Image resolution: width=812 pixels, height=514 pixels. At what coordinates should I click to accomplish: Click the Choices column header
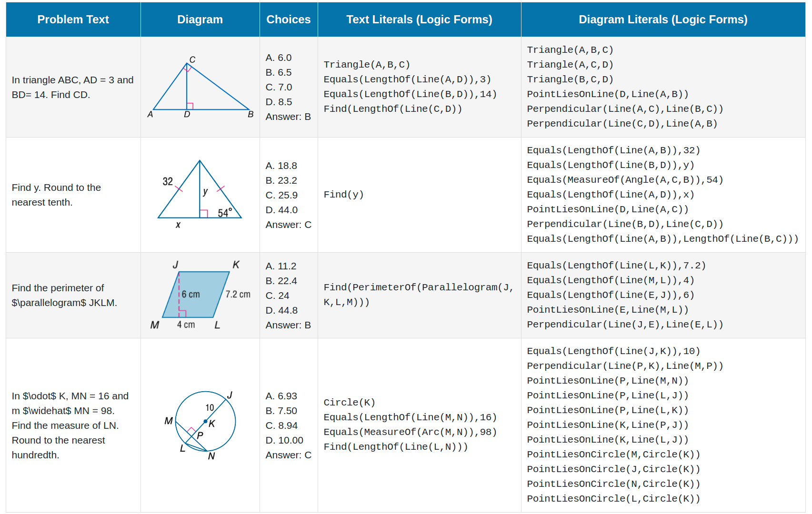coord(289,20)
